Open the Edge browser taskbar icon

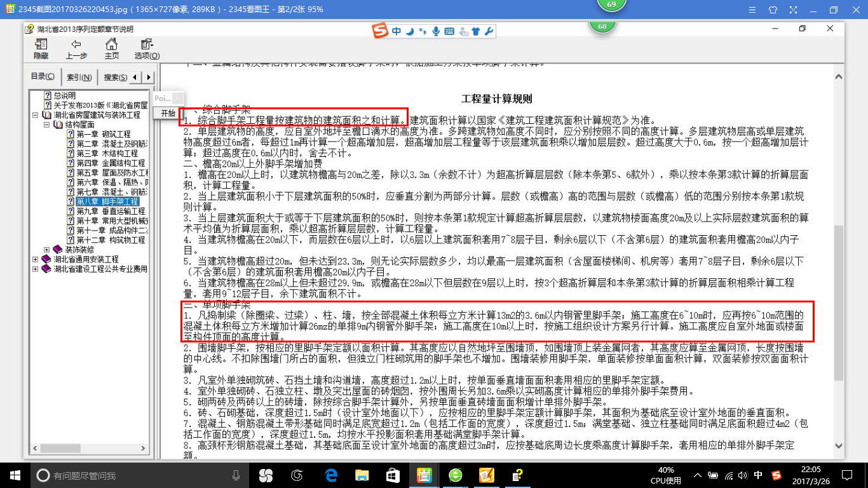331,475
